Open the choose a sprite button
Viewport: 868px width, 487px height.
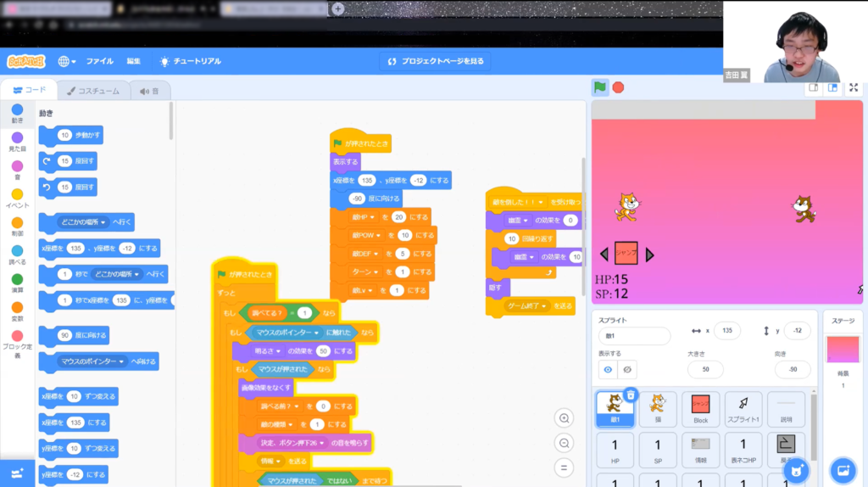pos(796,471)
